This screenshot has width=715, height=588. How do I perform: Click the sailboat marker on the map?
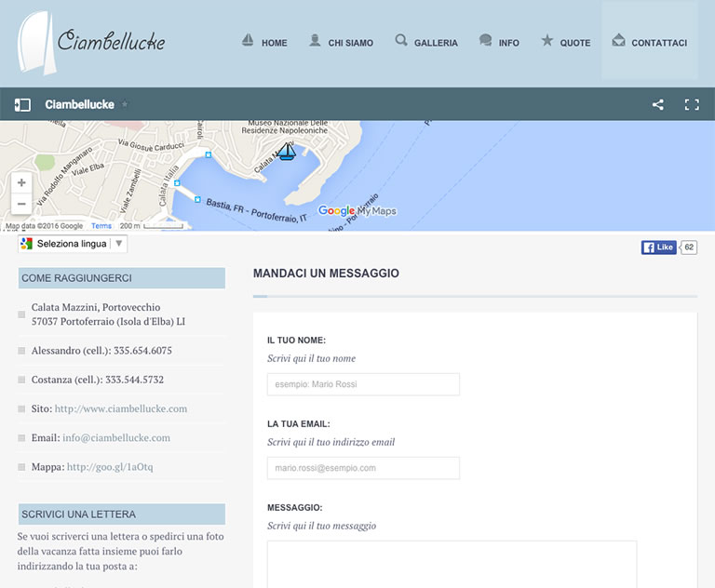pyautogui.click(x=287, y=152)
